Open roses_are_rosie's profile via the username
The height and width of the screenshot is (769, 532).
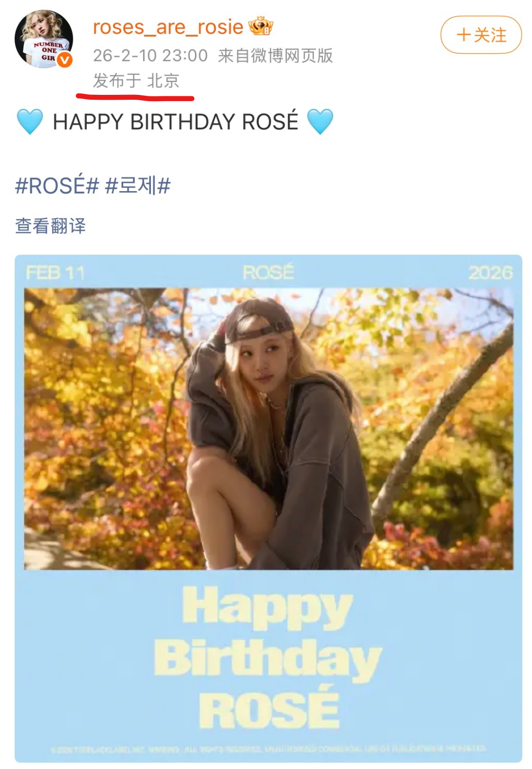click(168, 28)
